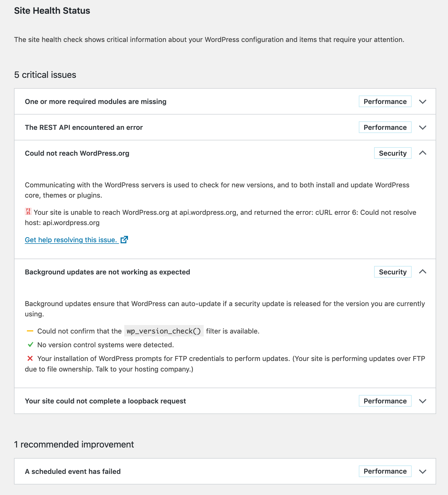Click Performance badge on REST API row
The width and height of the screenshot is (448, 495).
(x=385, y=127)
